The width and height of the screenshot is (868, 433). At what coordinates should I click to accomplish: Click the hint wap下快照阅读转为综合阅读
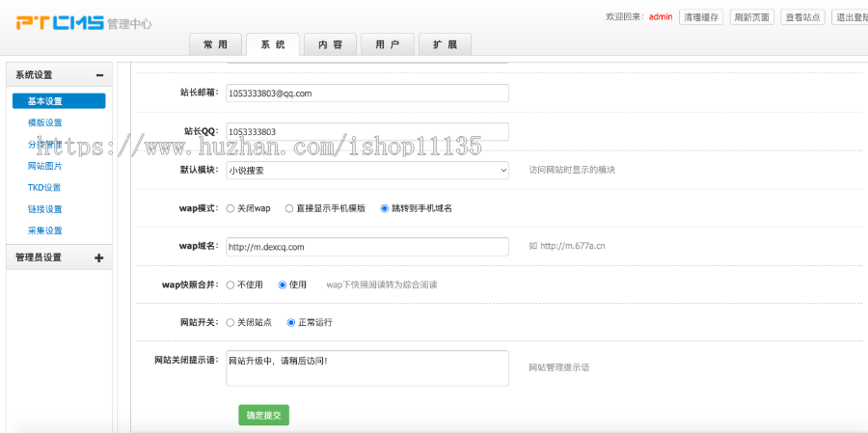point(382,284)
